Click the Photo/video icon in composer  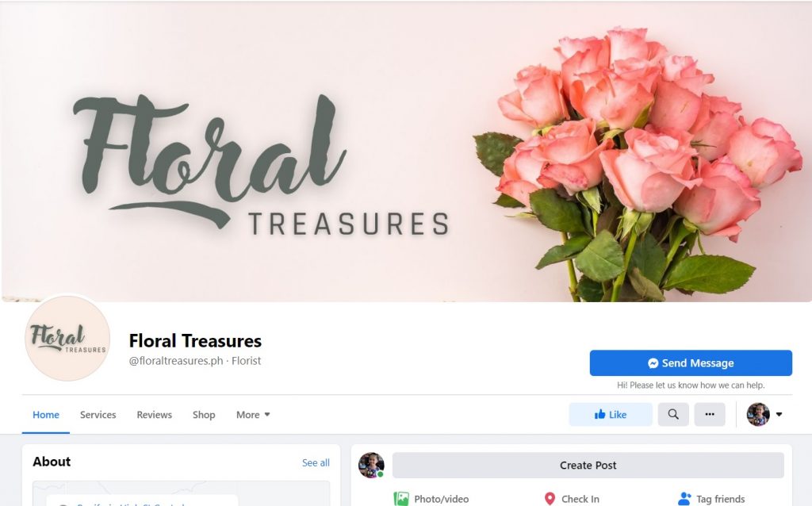point(400,499)
